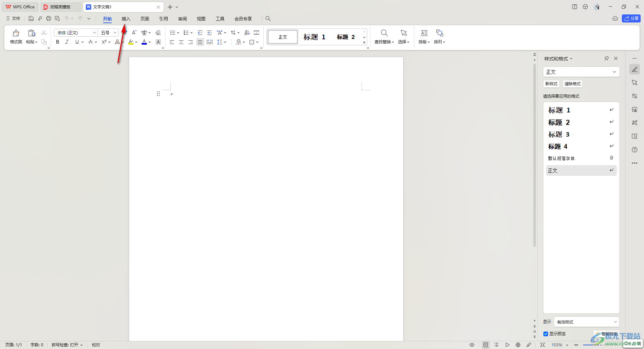This screenshot has height=349, width=644.
Task: Apply 标题 1 from the ribbon style gallery
Action: [315, 37]
